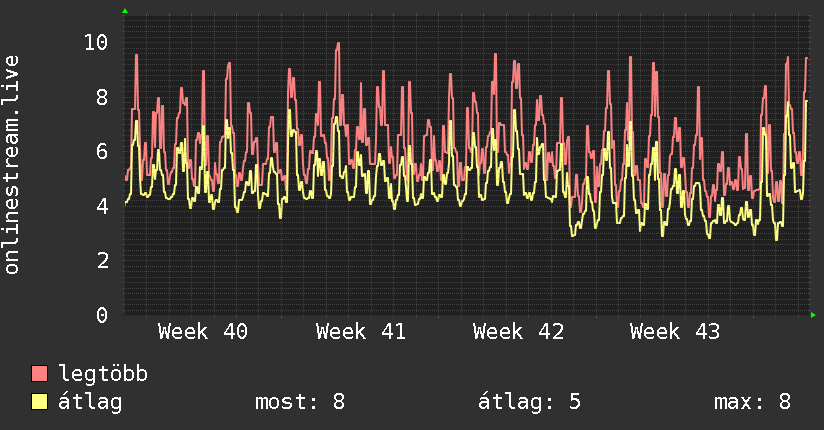Click the y-axis value 8

102,97
